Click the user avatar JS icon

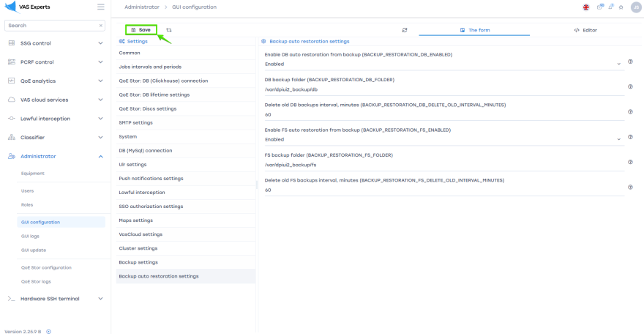tap(635, 7)
